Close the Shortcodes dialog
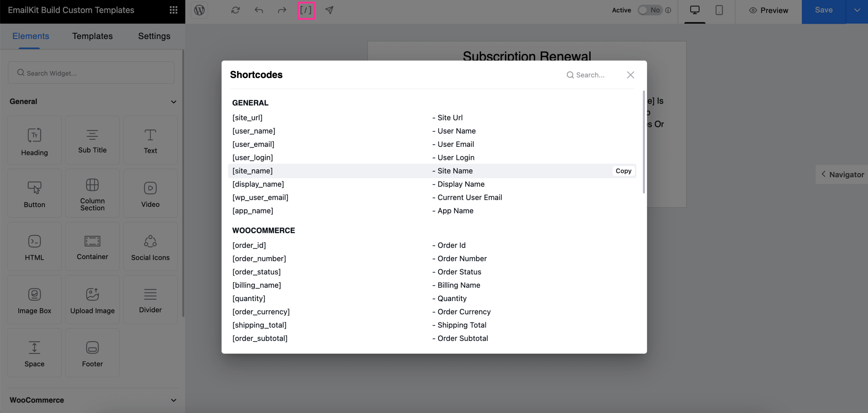The image size is (868, 413). click(630, 75)
